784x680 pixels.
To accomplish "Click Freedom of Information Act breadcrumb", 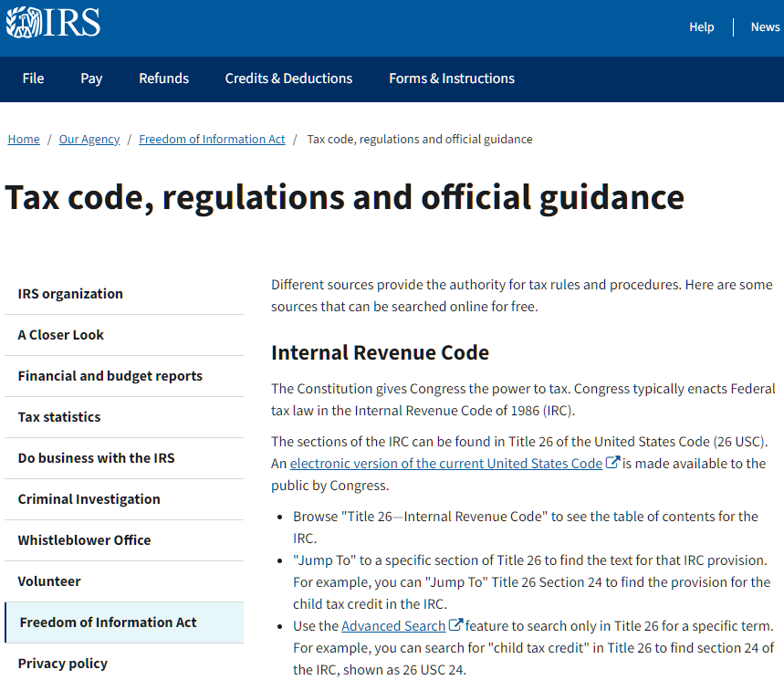I will (x=212, y=140).
